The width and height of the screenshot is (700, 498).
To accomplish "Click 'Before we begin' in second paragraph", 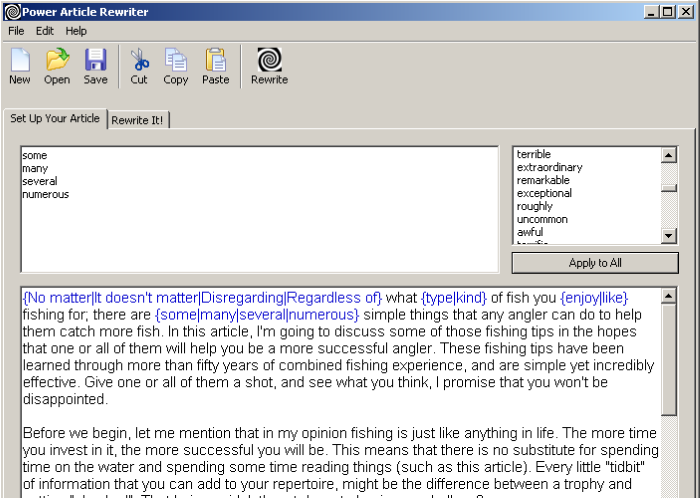I will click(76, 433).
